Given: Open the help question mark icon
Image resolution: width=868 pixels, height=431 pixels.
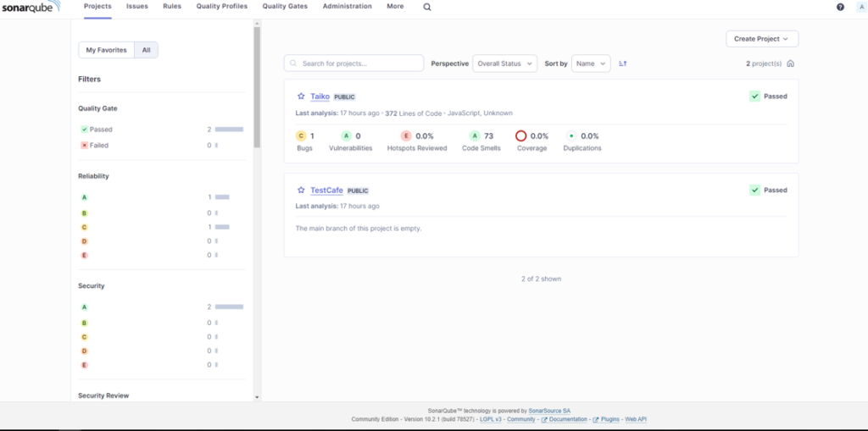Looking at the screenshot, I should (840, 7).
